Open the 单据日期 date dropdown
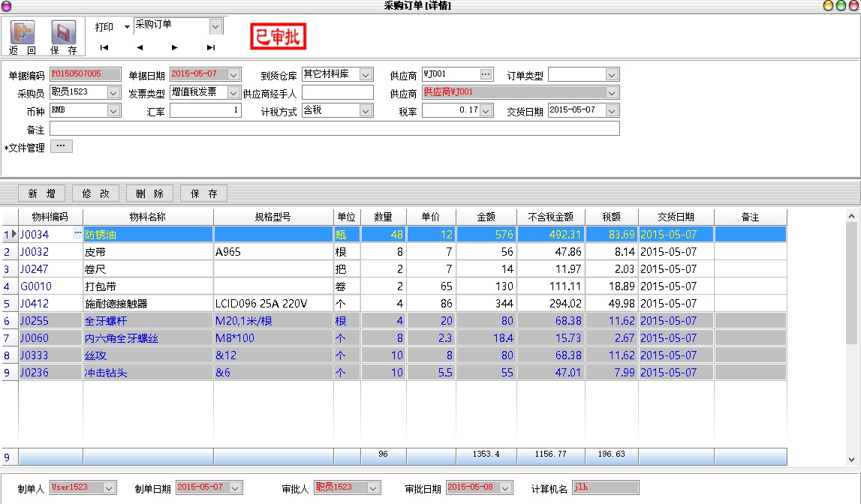Screen dimensions: 861x504 click(234, 74)
